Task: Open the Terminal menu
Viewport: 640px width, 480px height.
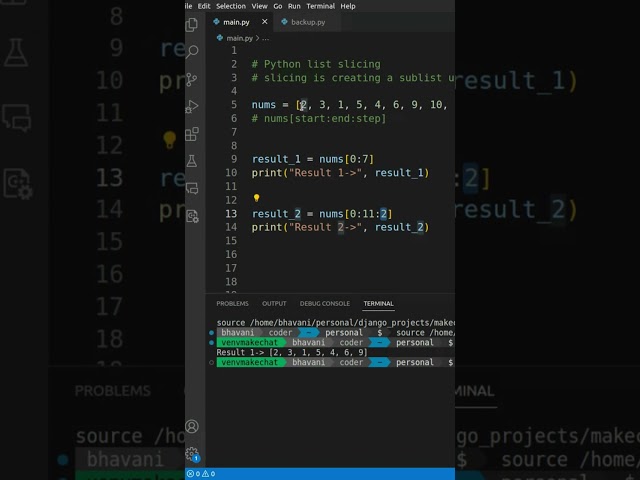Action: (x=320, y=6)
